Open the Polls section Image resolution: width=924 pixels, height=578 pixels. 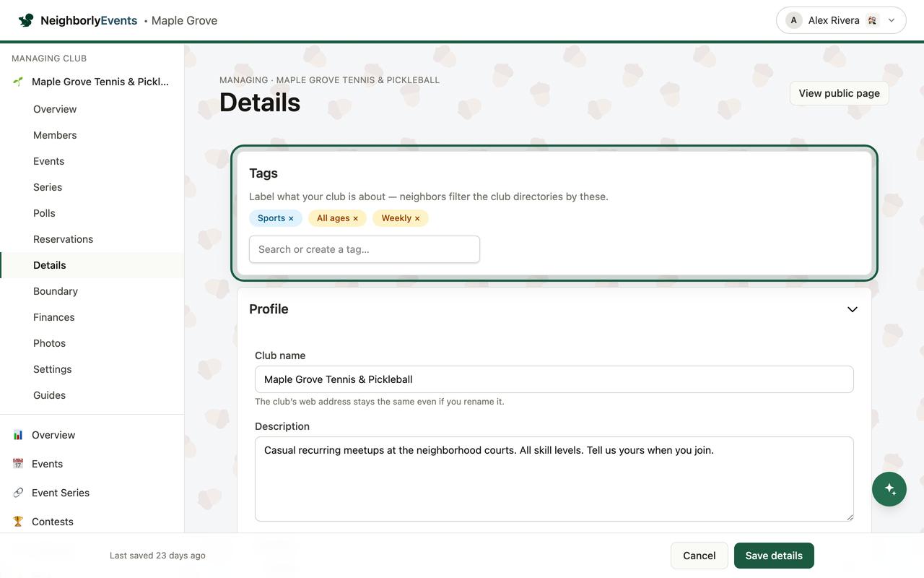[44, 213]
